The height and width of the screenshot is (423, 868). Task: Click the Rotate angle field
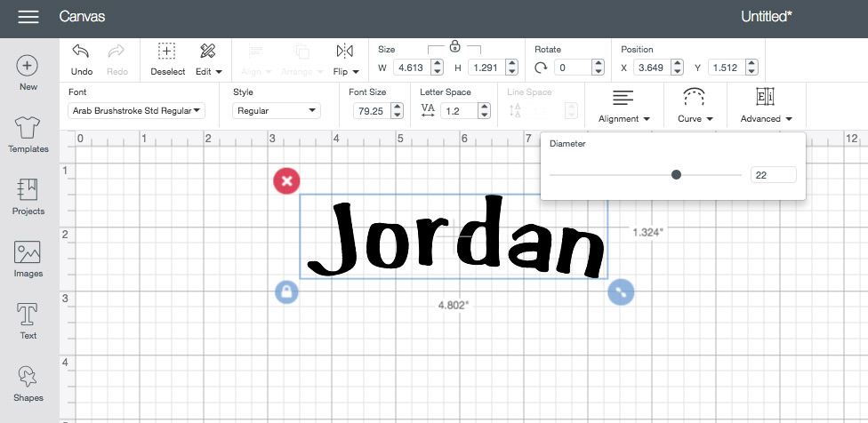pyautogui.click(x=572, y=68)
